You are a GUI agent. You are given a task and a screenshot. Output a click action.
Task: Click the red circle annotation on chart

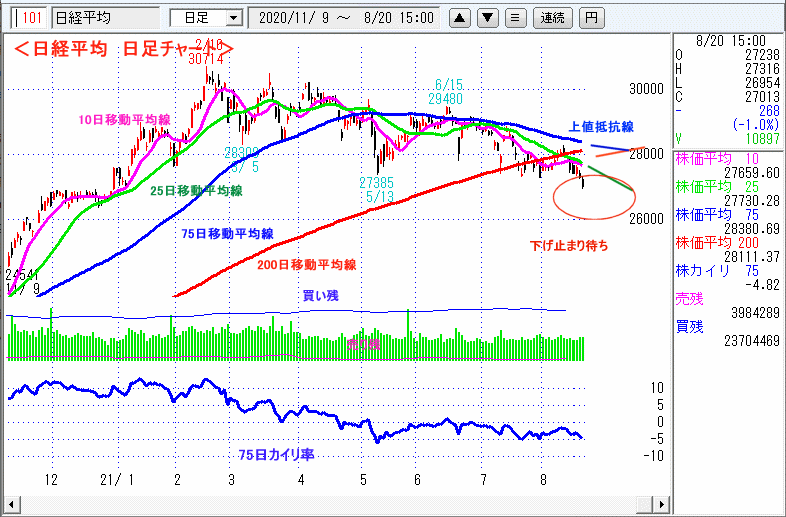coord(588,197)
